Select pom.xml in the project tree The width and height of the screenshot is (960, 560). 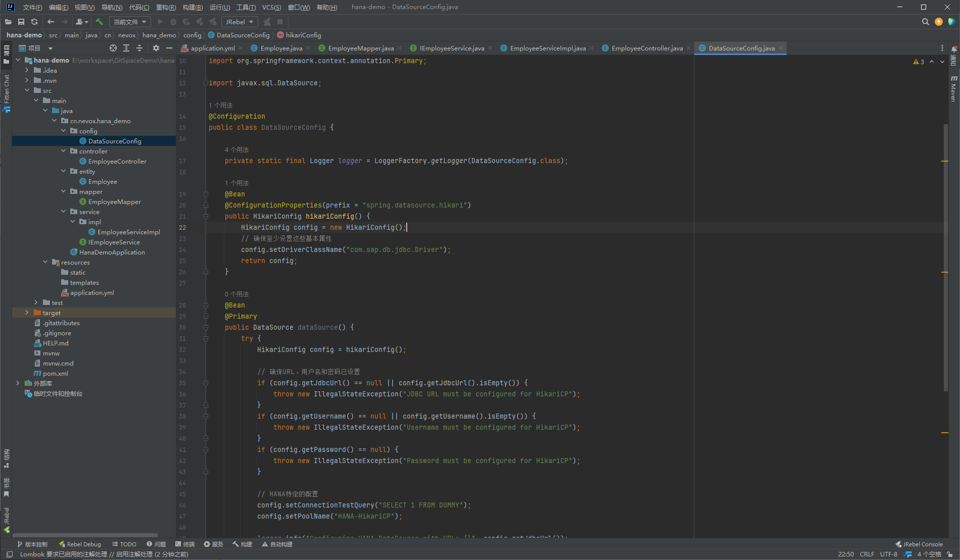[x=55, y=373]
